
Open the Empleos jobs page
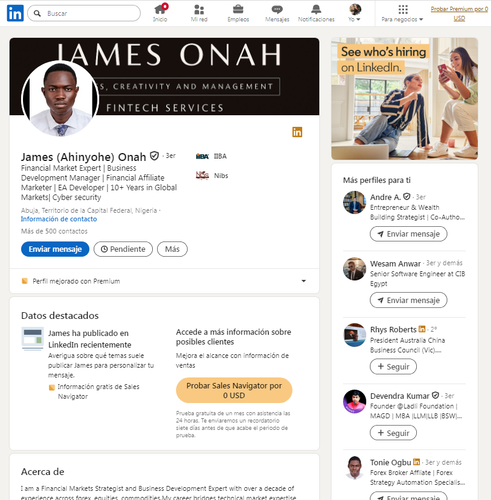click(x=238, y=13)
